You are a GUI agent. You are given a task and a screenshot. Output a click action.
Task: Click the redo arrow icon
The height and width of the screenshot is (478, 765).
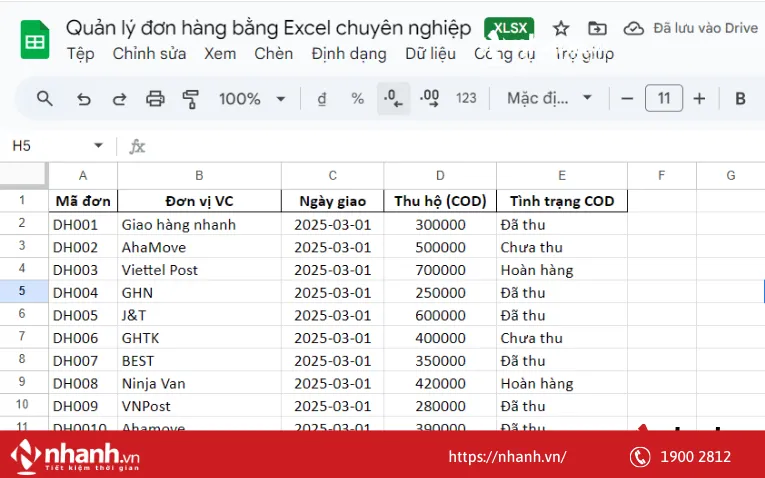119,98
